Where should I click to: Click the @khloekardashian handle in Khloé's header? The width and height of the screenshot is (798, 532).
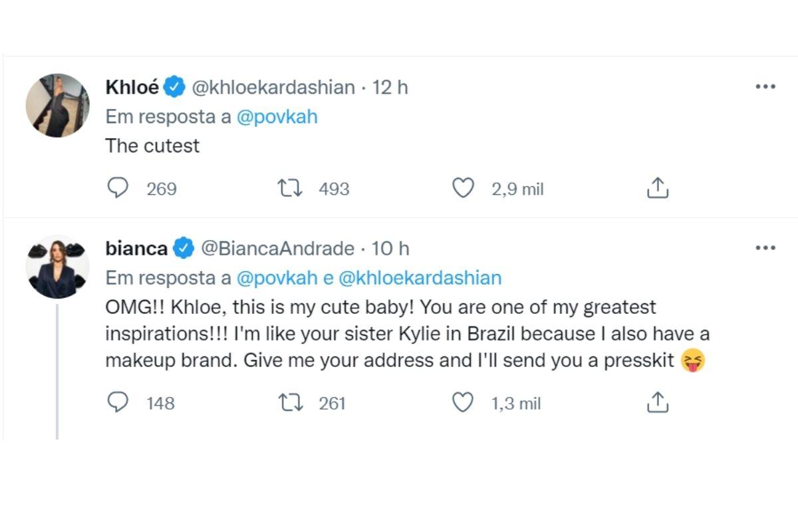click(x=273, y=87)
